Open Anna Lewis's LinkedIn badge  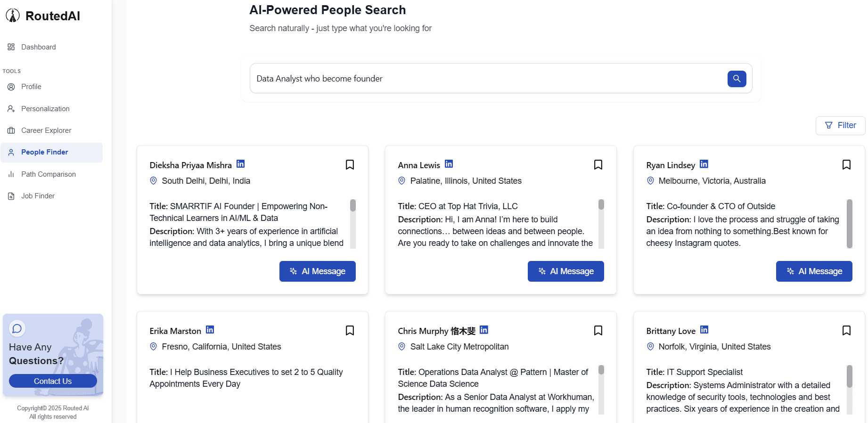click(x=448, y=164)
